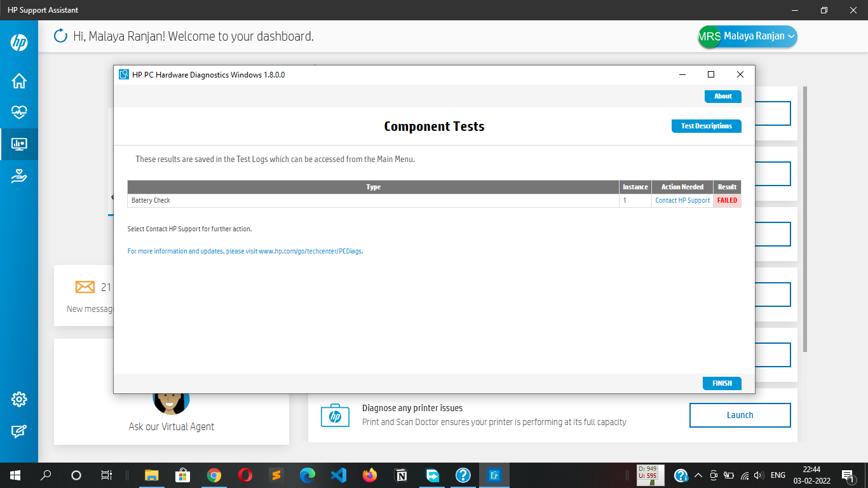The width and height of the screenshot is (868, 488).
Task: Select the highlighted Fixes and Diagnostics monitor icon
Action: point(18,144)
